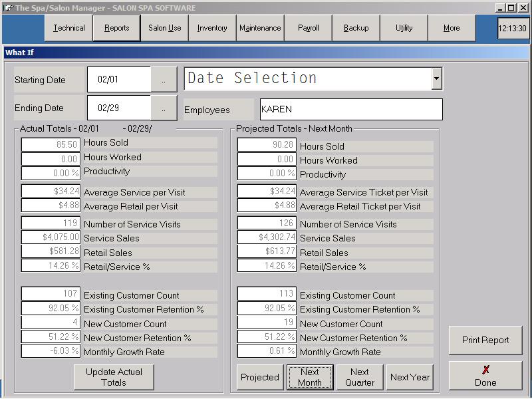Click the Backup toolbar button
Screen dimensions: 532x399
coord(356,29)
